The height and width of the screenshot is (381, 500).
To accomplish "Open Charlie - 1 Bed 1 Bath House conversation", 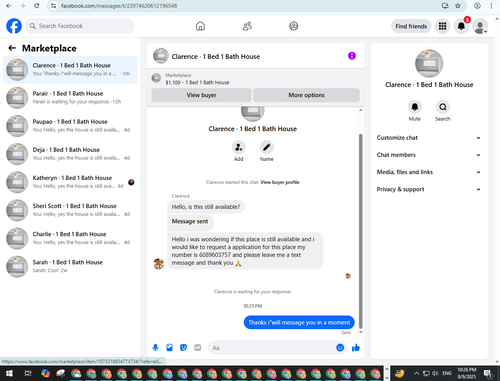I will (x=70, y=238).
